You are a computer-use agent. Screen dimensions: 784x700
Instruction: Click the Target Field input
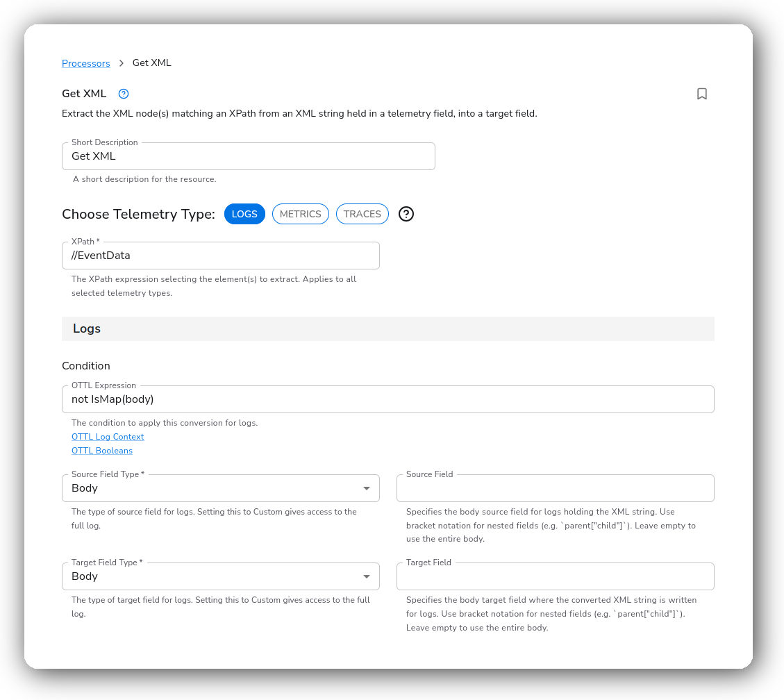pyautogui.click(x=555, y=576)
